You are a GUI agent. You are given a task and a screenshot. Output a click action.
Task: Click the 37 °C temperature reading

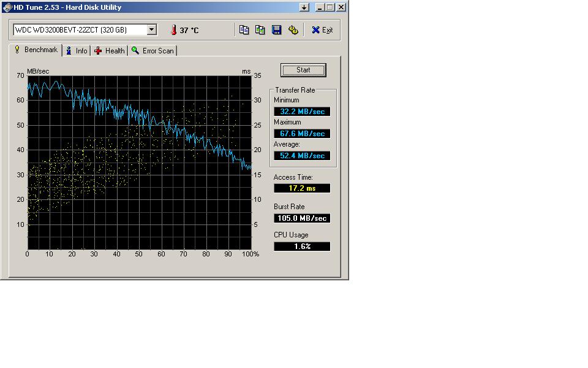pyautogui.click(x=189, y=30)
